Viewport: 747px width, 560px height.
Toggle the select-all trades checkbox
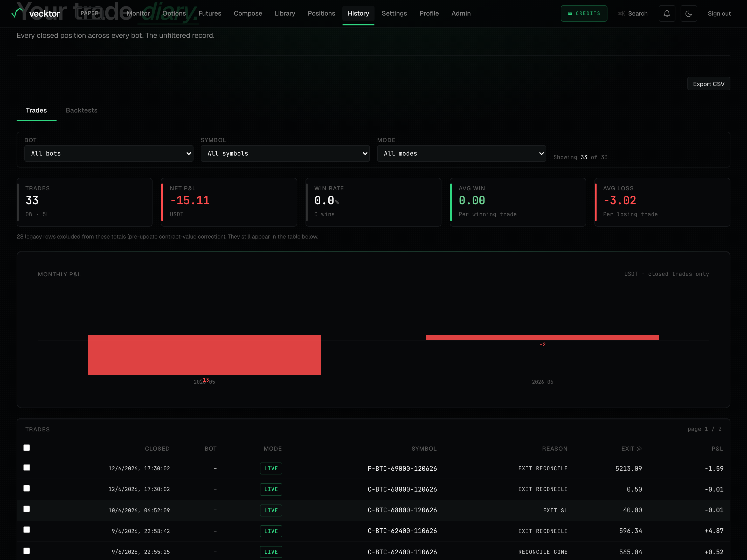[x=27, y=447]
